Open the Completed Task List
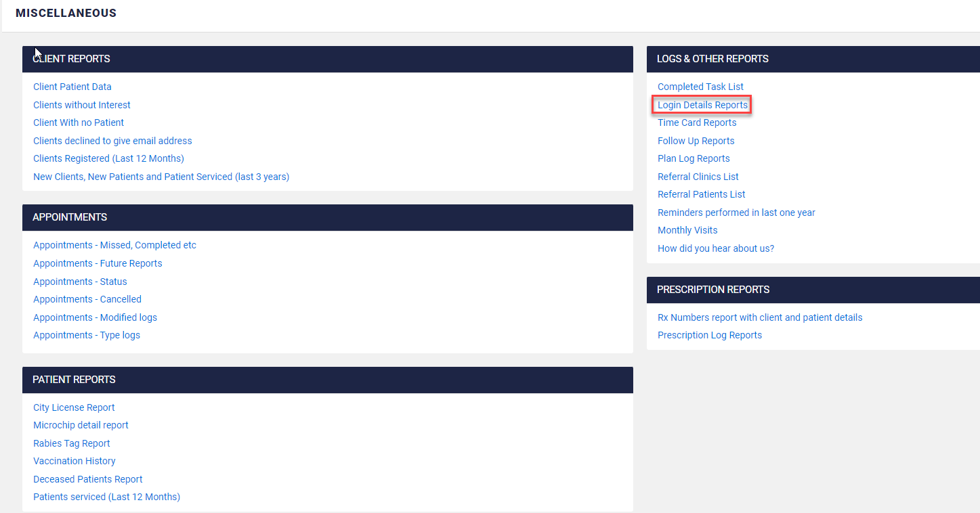Screen dimensions: 980x513 (700, 87)
